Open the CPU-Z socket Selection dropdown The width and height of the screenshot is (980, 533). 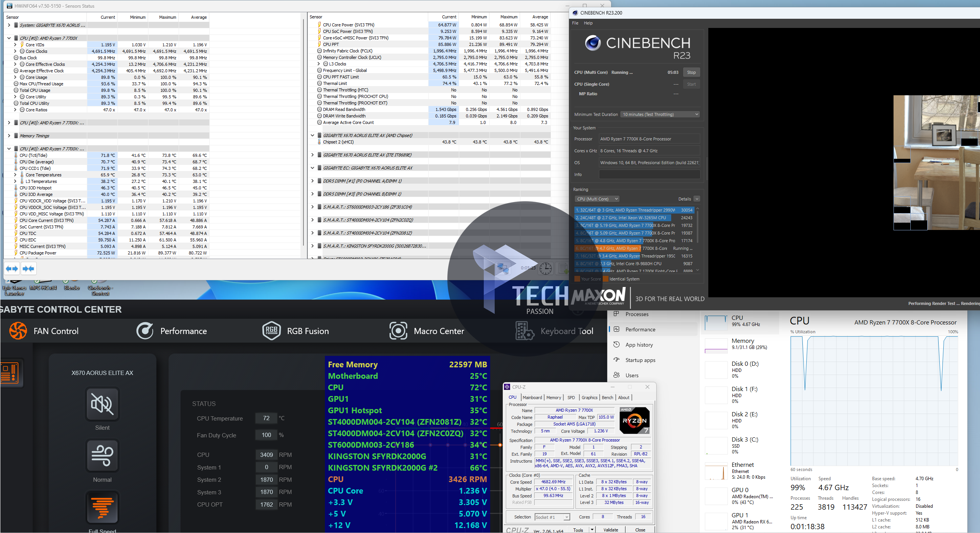(552, 517)
